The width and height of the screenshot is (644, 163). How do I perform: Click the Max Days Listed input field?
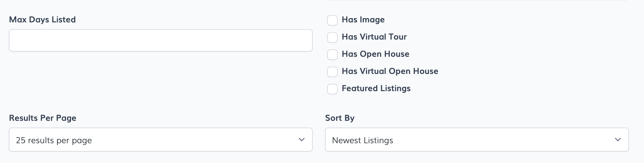pos(160,40)
